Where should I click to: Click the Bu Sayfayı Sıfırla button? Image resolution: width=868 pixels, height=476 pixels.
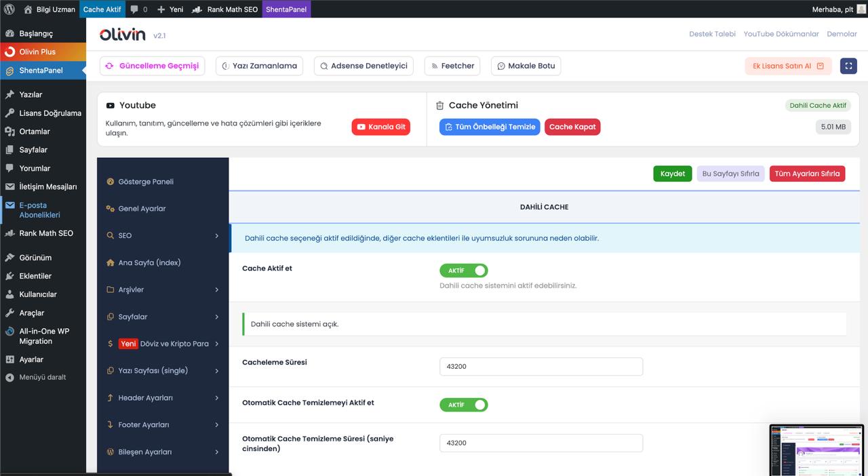point(730,174)
